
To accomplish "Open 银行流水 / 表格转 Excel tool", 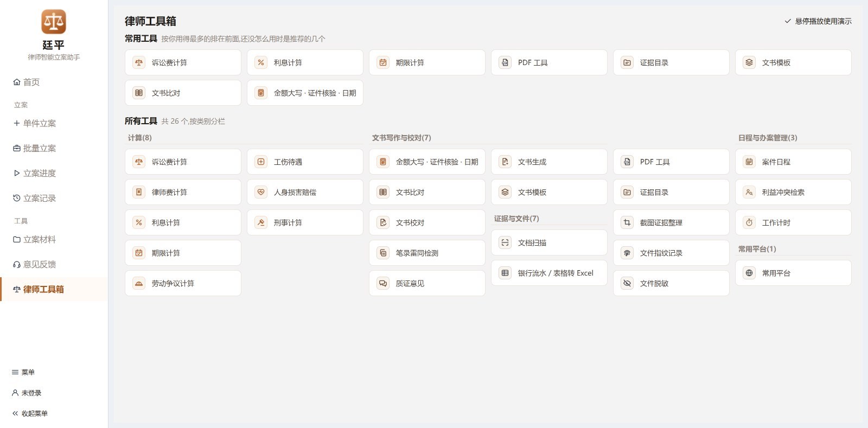I will [x=549, y=273].
